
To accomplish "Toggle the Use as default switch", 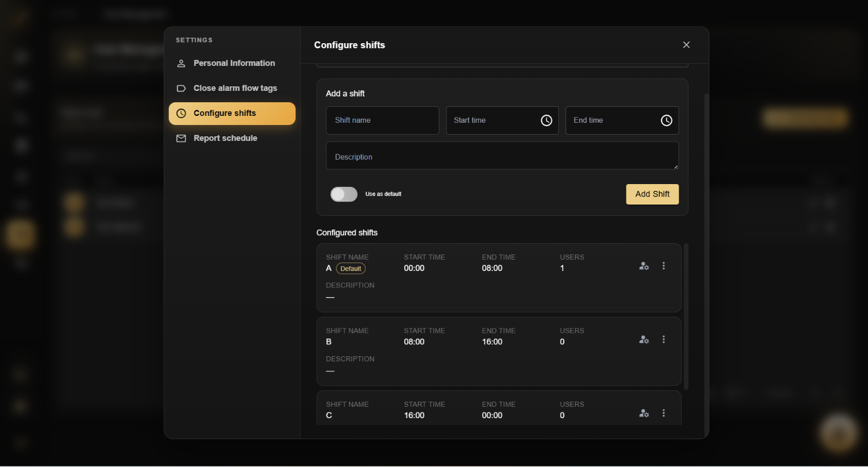I will point(344,194).
